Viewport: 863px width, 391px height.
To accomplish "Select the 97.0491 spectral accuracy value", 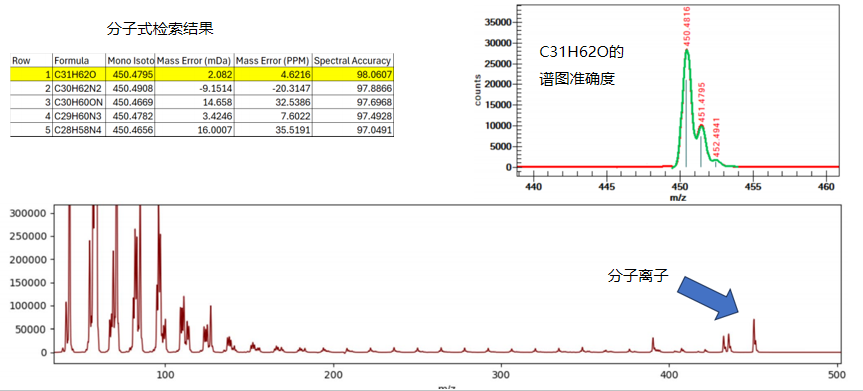I will [x=353, y=129].
